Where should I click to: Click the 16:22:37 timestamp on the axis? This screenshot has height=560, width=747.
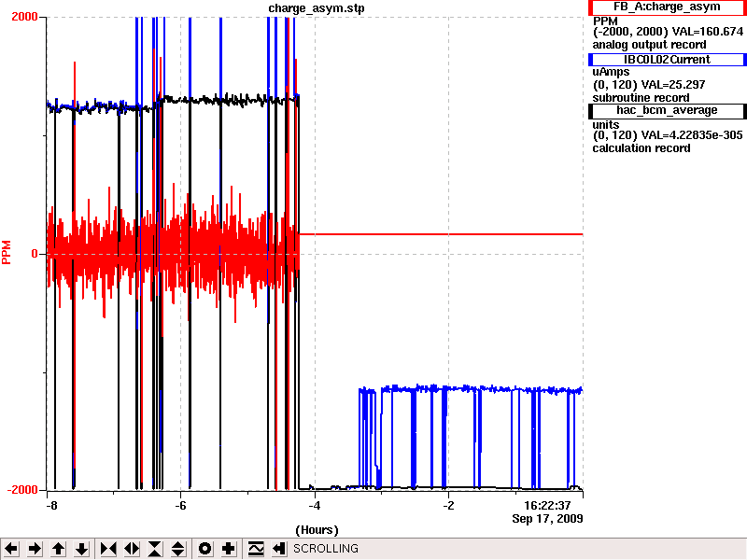547,506
